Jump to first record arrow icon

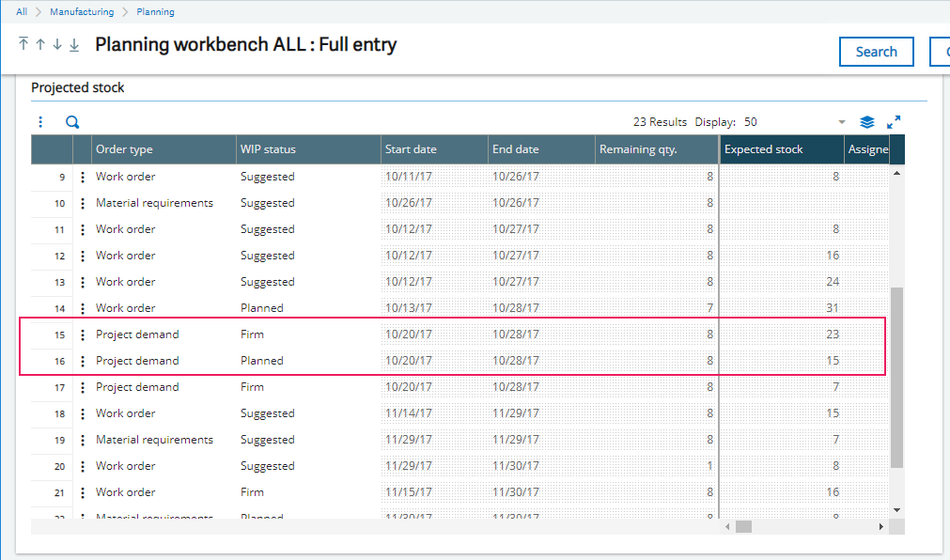[23, 44]
